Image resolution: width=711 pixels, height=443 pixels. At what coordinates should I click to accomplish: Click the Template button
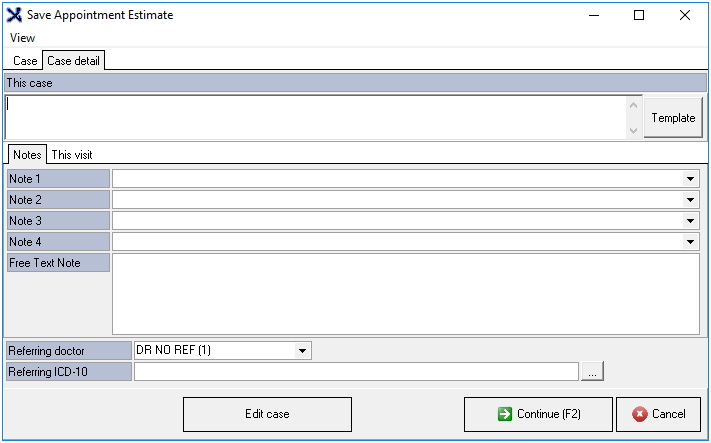[x=673, y=118]
